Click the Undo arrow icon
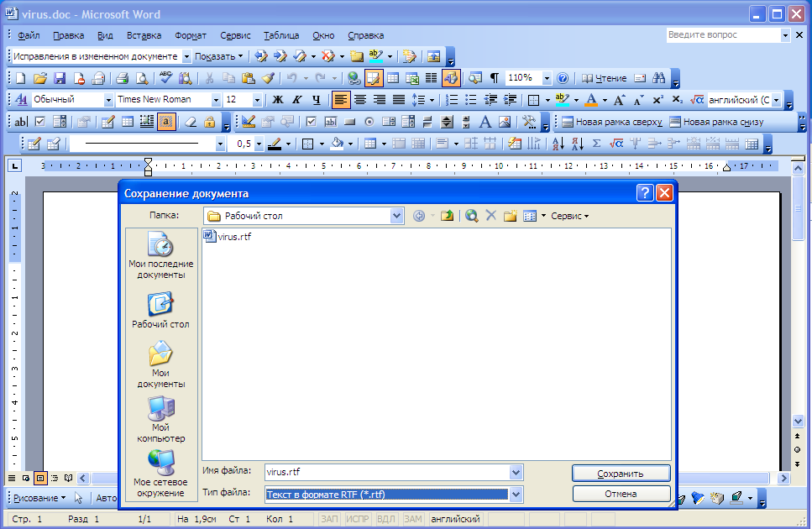Screen dimensions: 812x529 click(x=292, y=78)
